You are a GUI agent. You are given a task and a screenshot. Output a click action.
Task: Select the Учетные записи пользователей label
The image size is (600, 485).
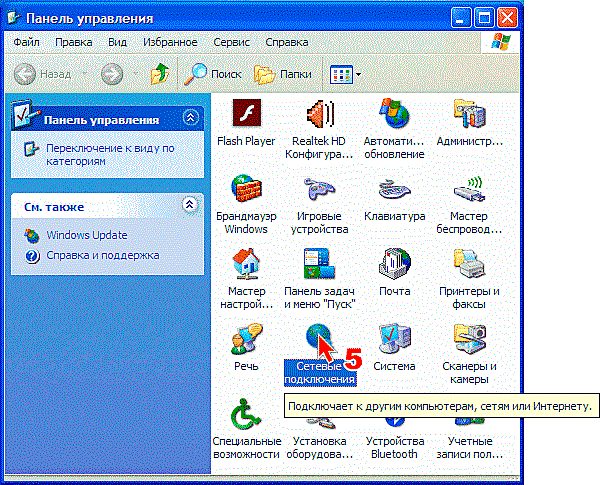point(470,448)
